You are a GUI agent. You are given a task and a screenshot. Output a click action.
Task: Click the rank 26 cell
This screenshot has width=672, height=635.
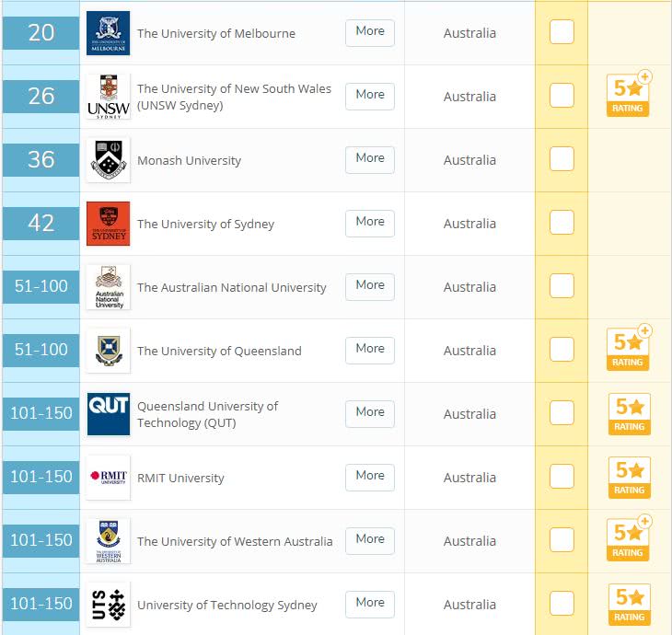(41, 97)
